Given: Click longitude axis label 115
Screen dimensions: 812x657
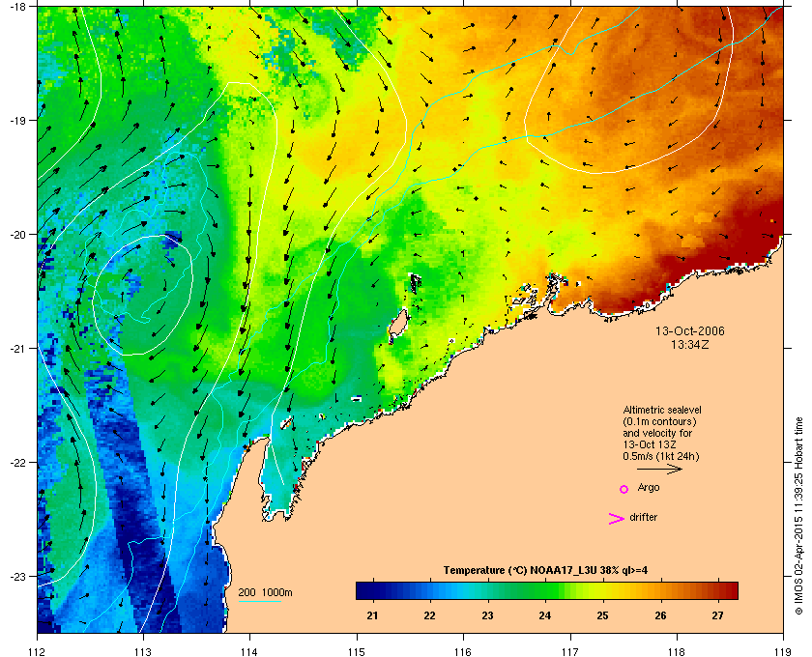Looking at the screenshot, I should 357,652.
